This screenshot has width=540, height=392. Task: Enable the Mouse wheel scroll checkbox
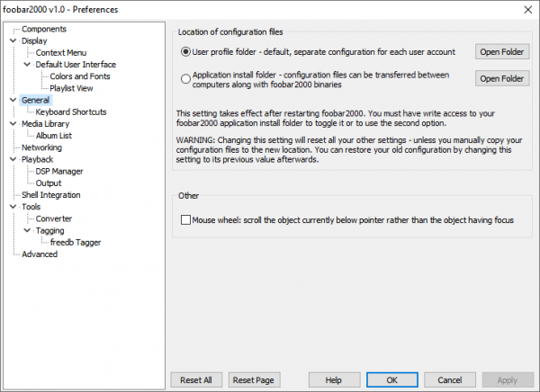click(186, 219)
